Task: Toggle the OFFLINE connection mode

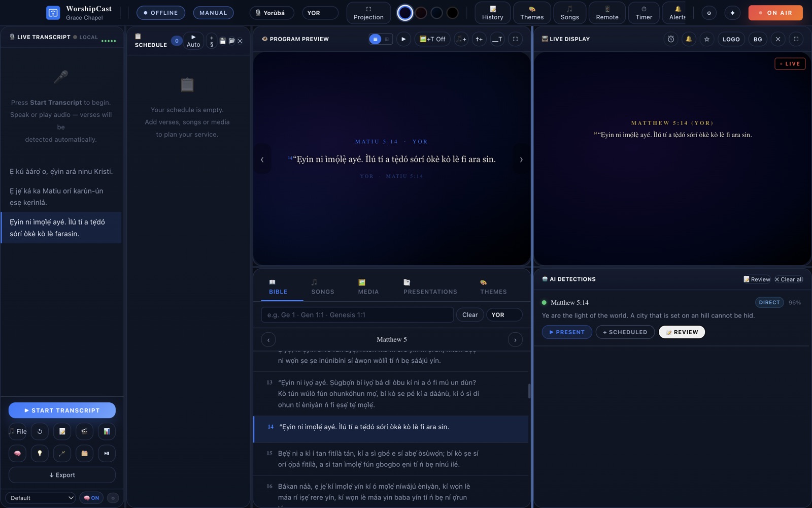Action: click(160, 13)
